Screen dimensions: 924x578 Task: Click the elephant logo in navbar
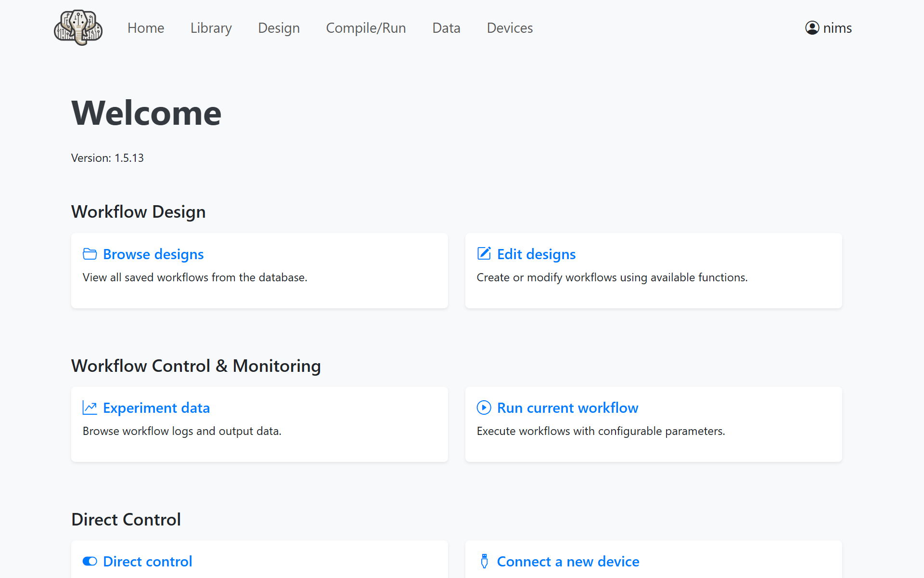78,28
